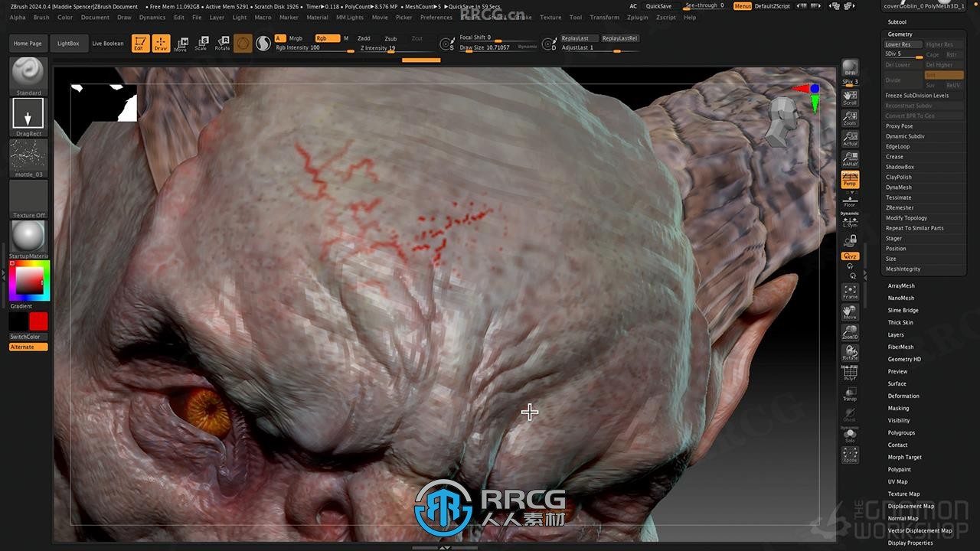Open the DragRect stroke selector

28,117
